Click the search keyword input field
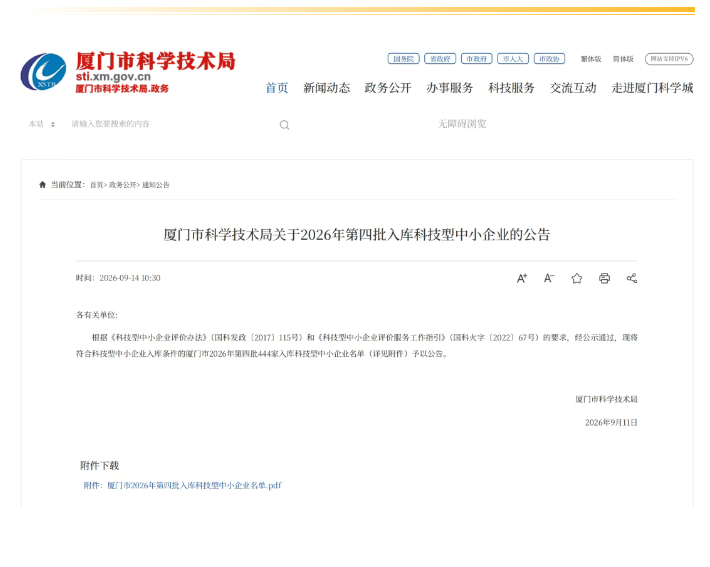Image resolution: width=710 pixels, height=567 pixels. pyautogui.click(x=172, y=124)
